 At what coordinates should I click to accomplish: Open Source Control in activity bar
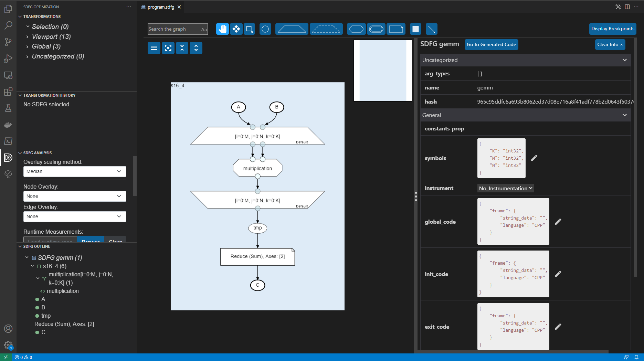(8, 42)
